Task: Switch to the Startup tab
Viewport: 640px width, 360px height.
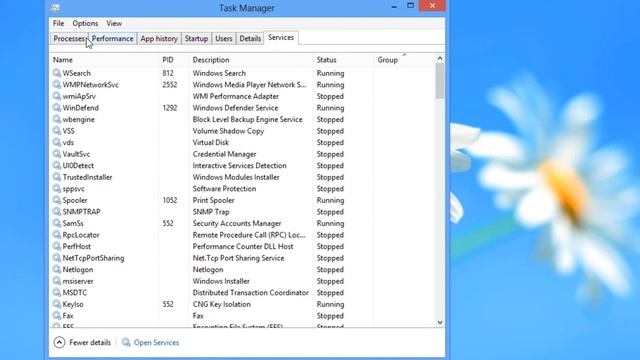Action: [196, 38]
